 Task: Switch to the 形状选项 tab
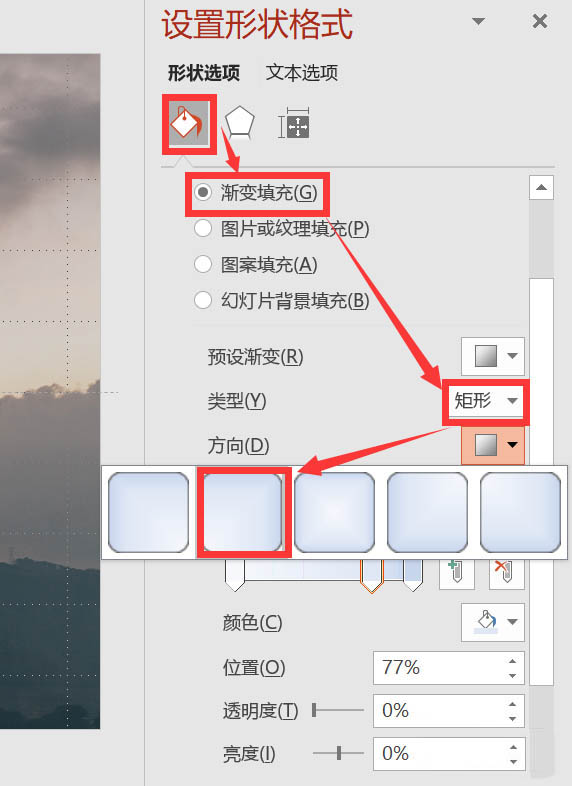coord(204,73)
